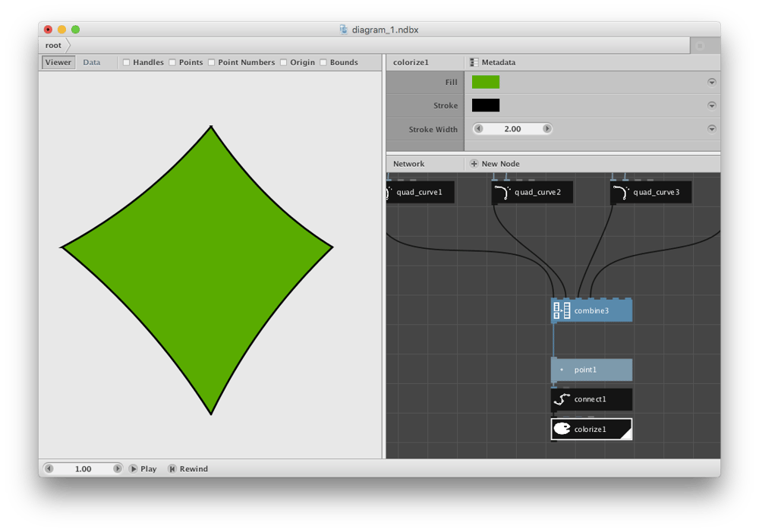Open the Fill parameter dropdown menu
The image size is (759, 532).
click(x=712, y=82)
